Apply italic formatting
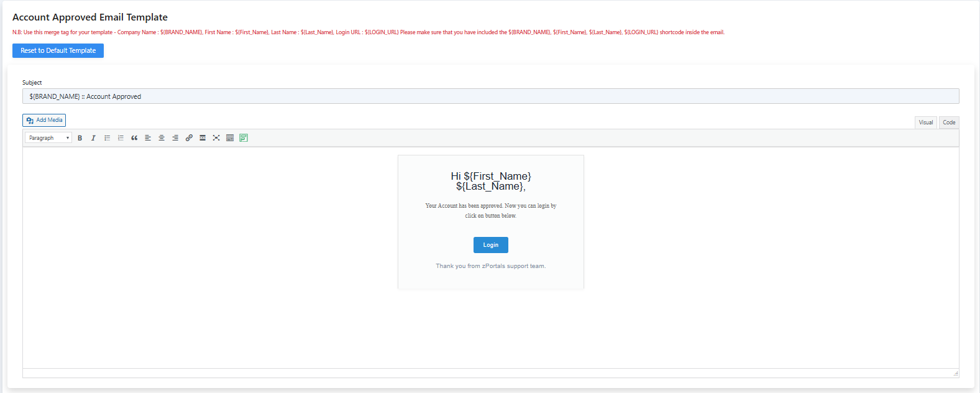 (x=93, y=138)
